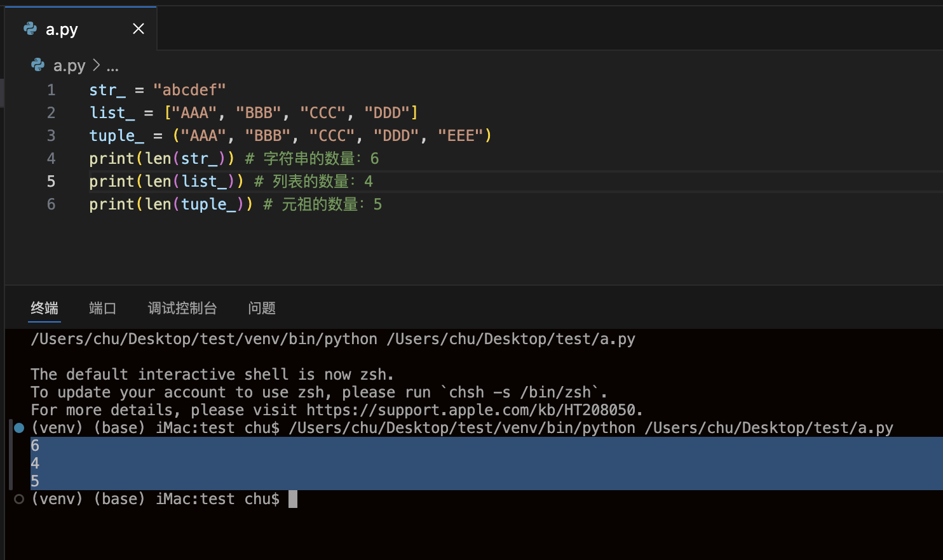This screenshot has height=560, width=943.
Task: Click the Python icon in the breadcrumb
Action: [x=38, y=65]
